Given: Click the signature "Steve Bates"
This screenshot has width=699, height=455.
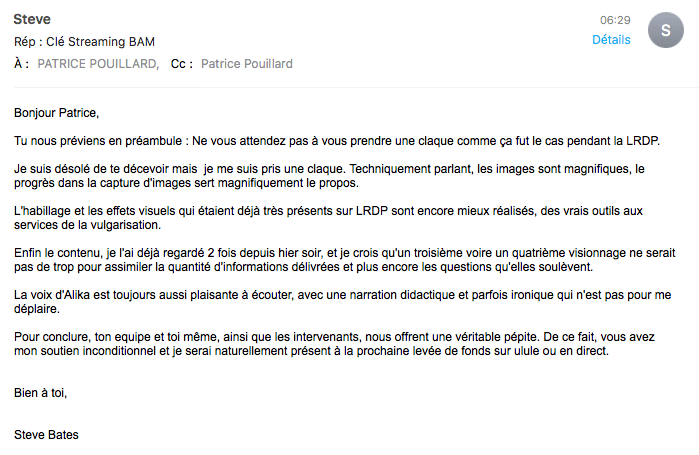Looking at the screenshot, I should tap(46, 435).
